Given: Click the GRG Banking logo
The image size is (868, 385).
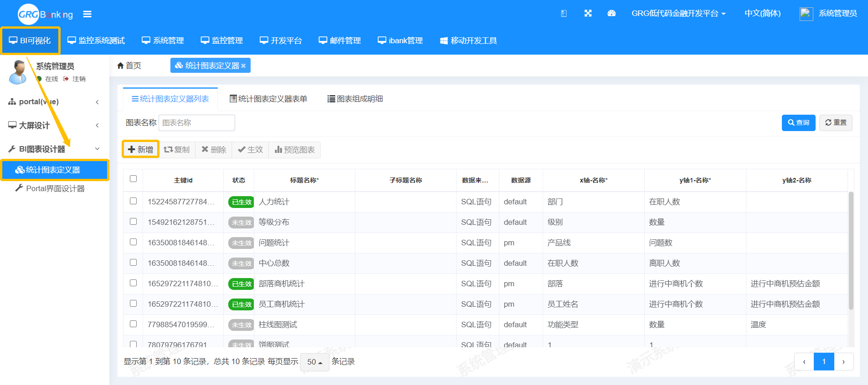Looking at the screenshot, I should (45, 14).
